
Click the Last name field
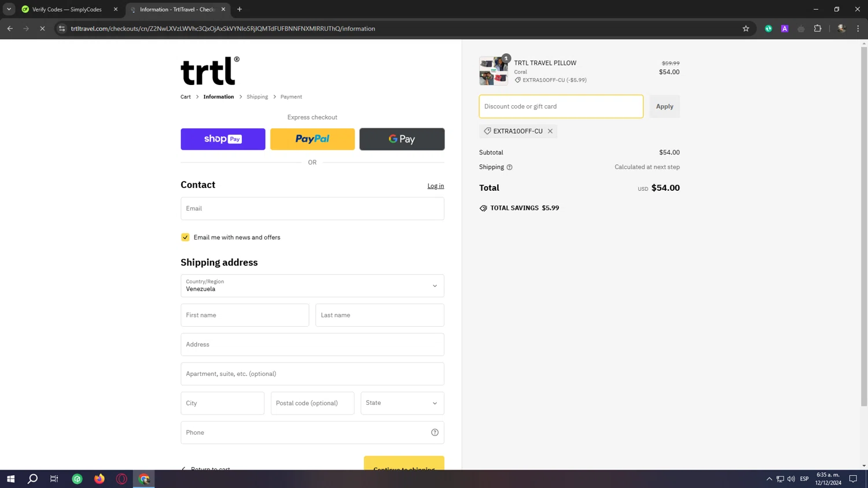(380, 315)
